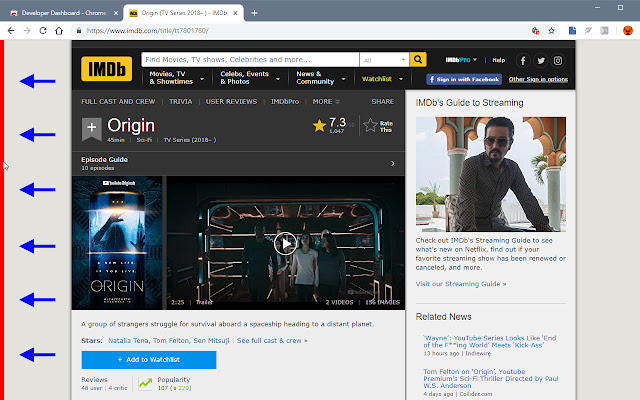Open IMDb's Twitter page icon

[541, 61]
